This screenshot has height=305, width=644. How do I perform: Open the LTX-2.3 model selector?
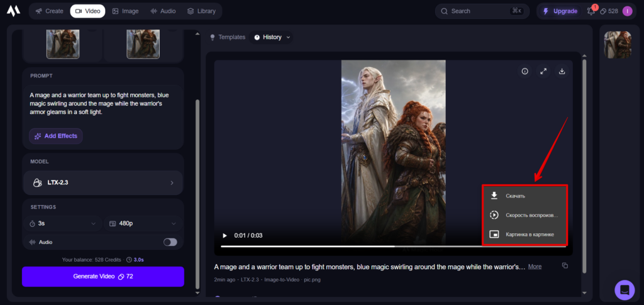[x=103, y=182]
